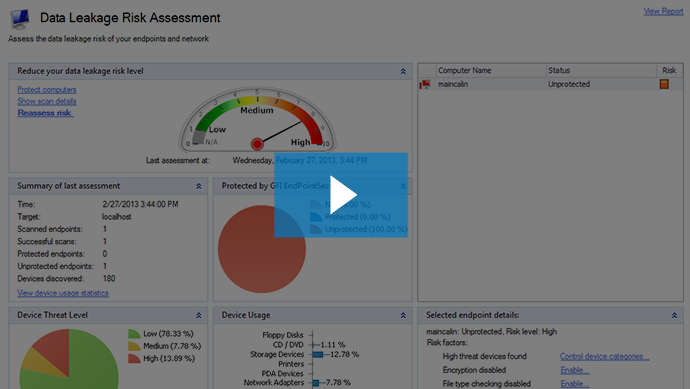Click the orange risk indicator for maincalin
The width and height of the screenshot is (690, 389).
click(664, 84)
